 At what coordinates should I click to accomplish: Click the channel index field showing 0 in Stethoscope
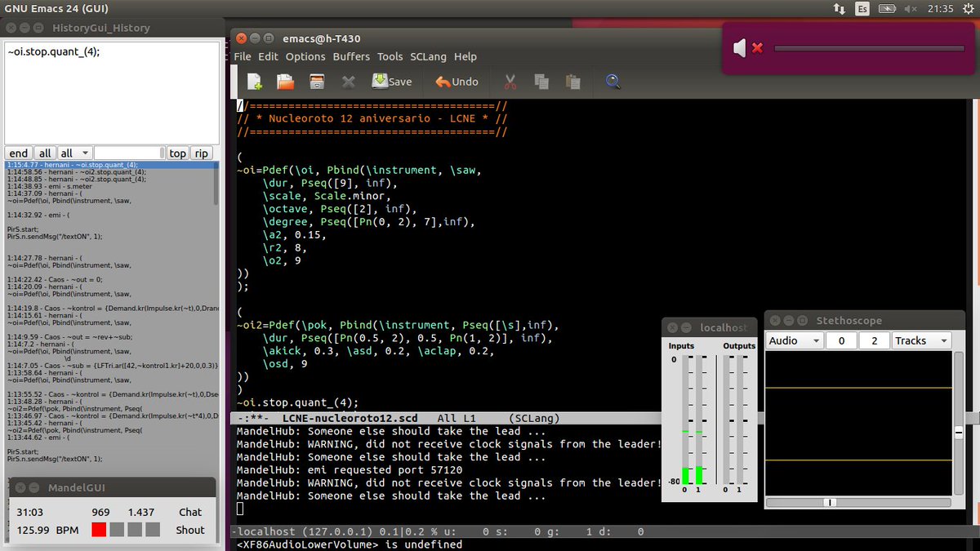tap(841, 340)
